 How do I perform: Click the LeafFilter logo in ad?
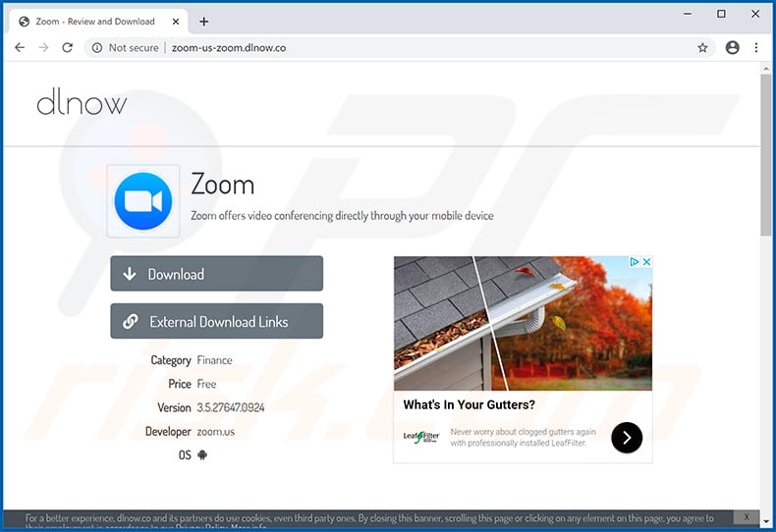(421, 437)
